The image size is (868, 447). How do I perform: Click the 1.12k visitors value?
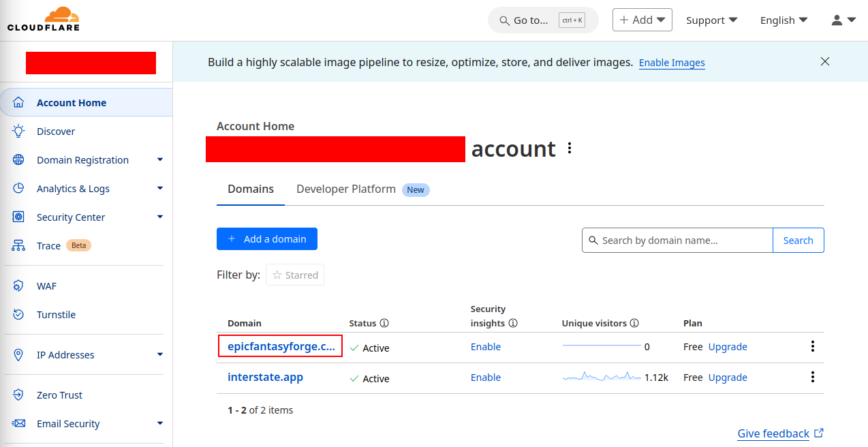(x=656, y=377)
